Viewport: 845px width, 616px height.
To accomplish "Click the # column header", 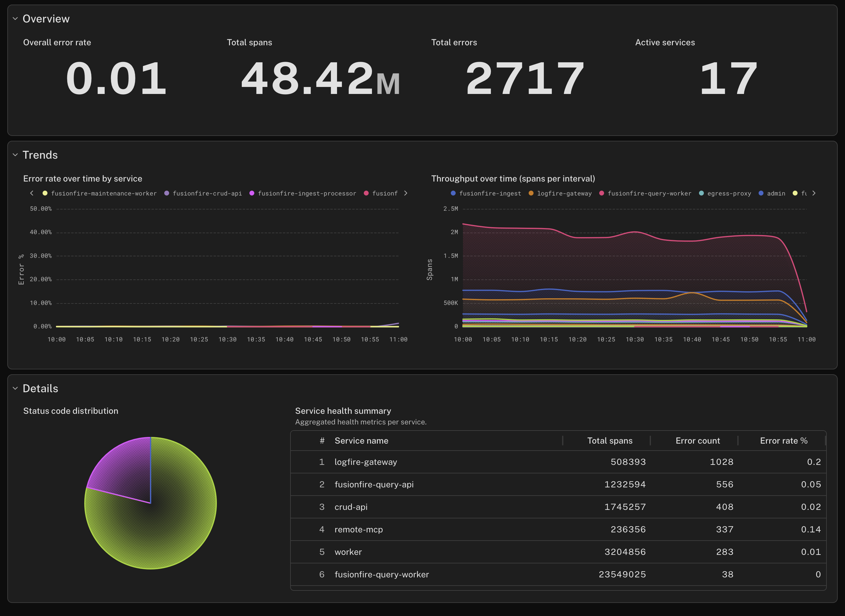I will click(322, 441).
